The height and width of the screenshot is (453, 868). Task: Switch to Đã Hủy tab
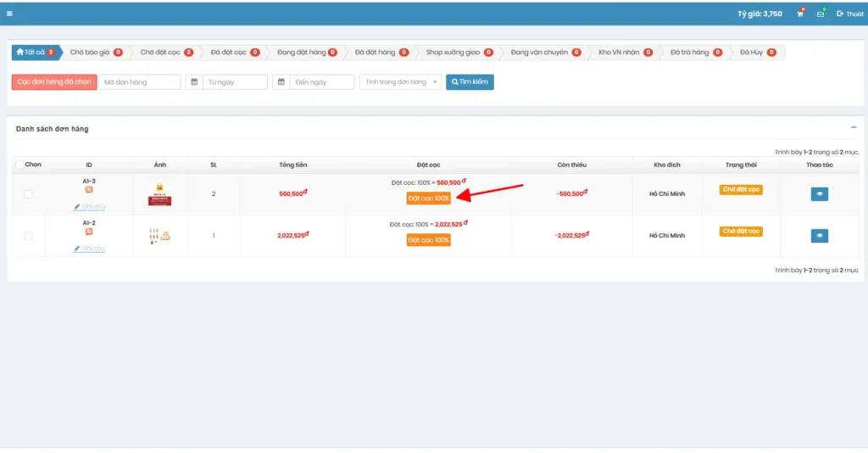pyautogui.click(x=758, y=52)
